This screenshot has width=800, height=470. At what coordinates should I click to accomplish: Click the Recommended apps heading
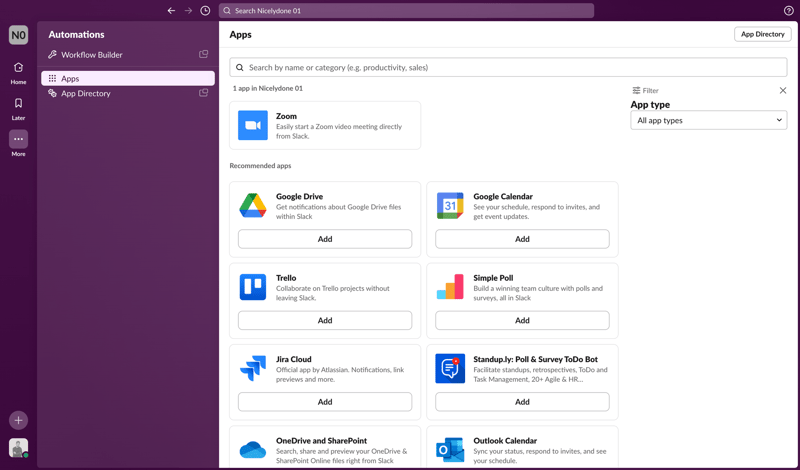260,166
